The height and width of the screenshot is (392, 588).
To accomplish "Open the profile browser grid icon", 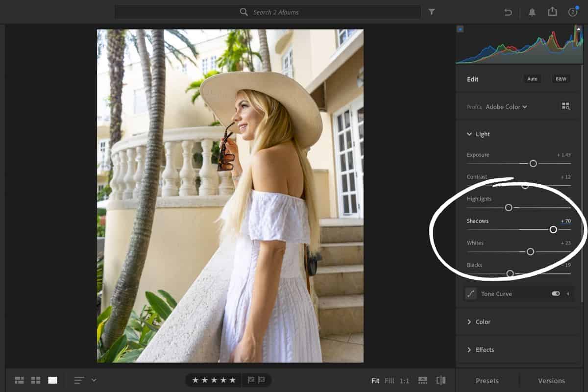I will [x=565, y=106].
